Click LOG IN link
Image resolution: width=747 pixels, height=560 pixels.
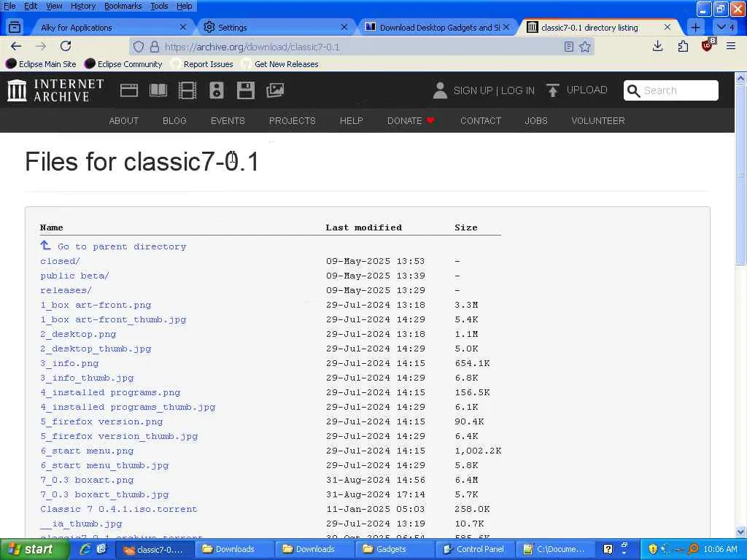tap(518, 90)
